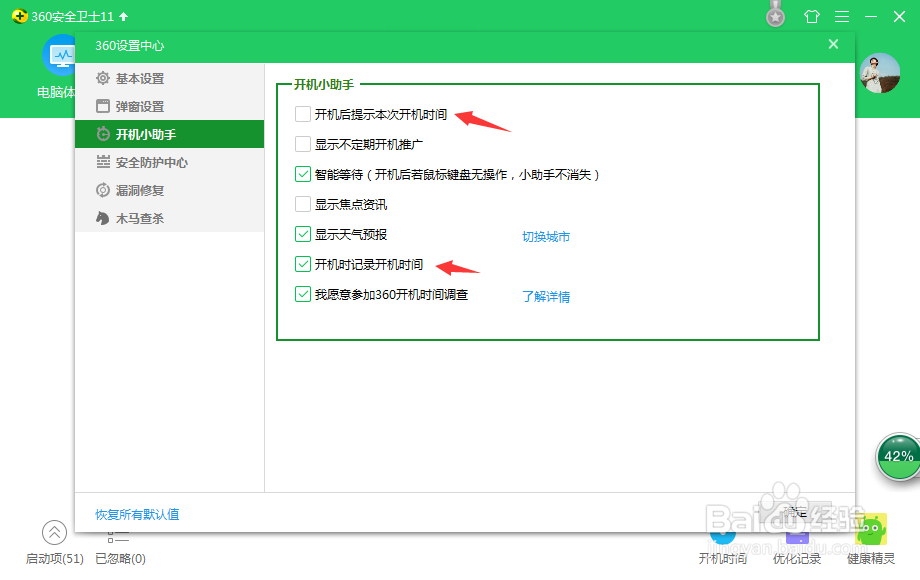Open the 漏洞修复 settings section
Viewport: 920px width, 580px height.
pyautogui.click(x=169, y=191)
